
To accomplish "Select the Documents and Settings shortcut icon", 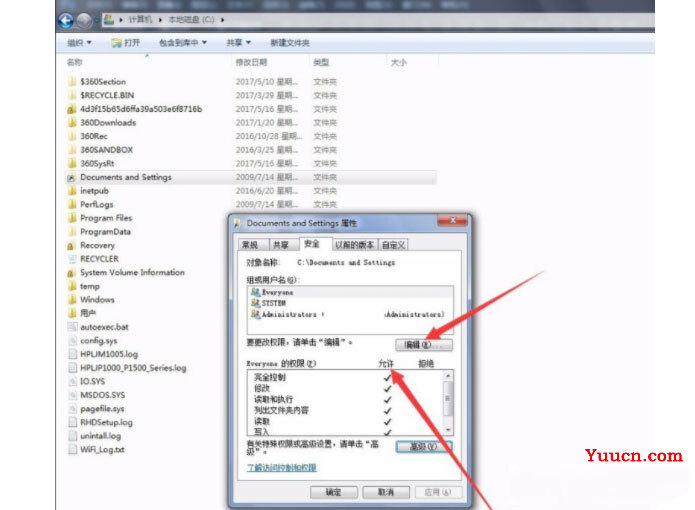I will click(71, 178).
